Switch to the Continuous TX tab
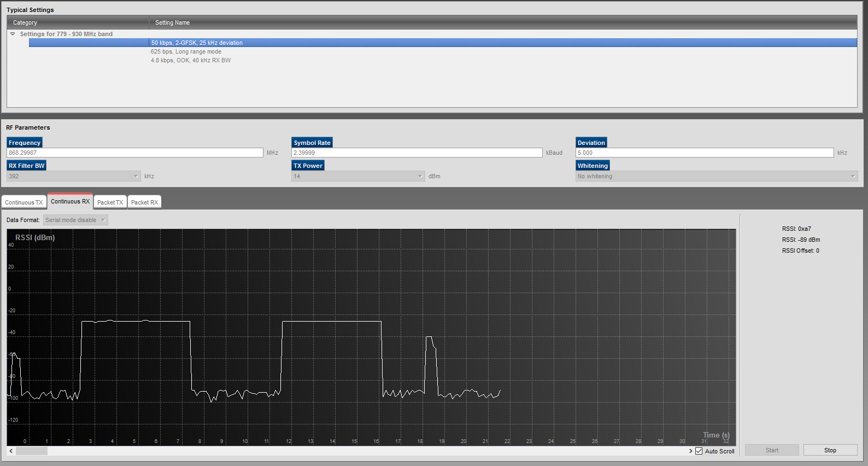The width and height of the screenshot is (868, 466). click(x=24, y=202)
